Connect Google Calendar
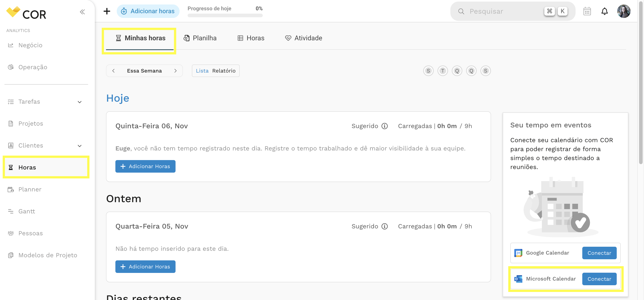644x300 pixels. 599,253
